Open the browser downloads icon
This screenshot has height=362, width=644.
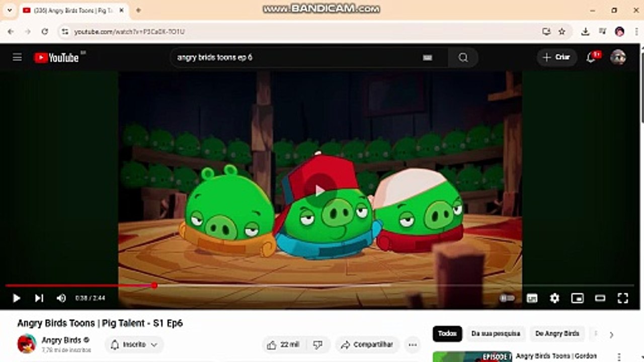(585, 32)
